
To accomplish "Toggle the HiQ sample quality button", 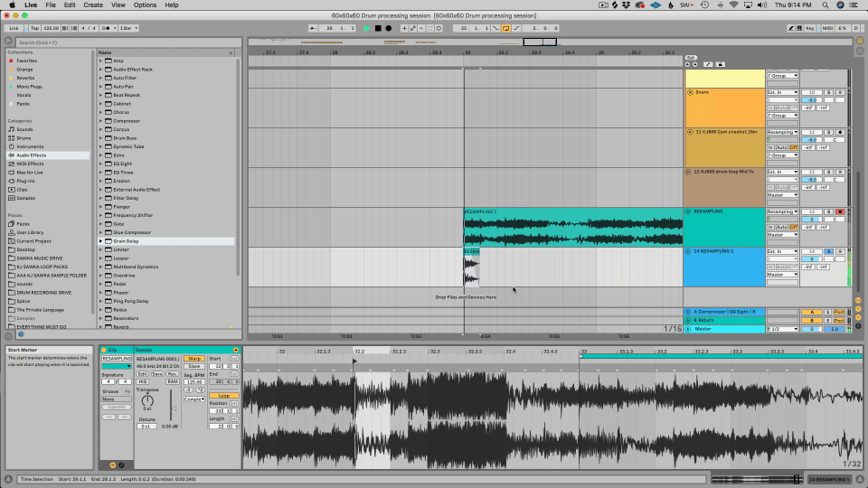I will point(142,381).
